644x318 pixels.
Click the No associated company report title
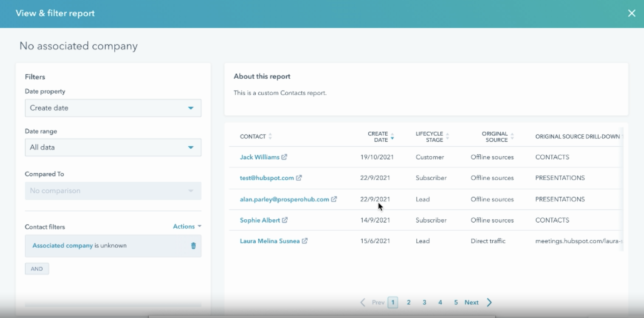(78, 46)
